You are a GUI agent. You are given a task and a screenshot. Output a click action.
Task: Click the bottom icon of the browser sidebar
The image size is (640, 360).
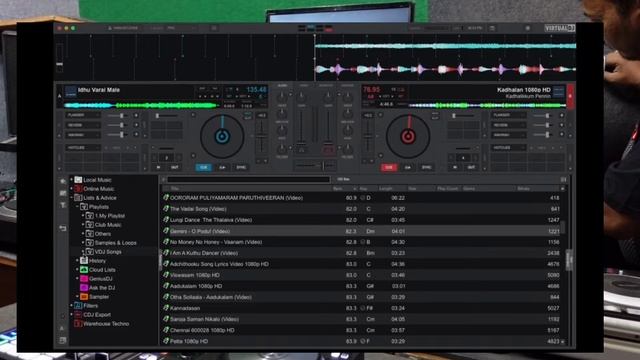[62, 340]
